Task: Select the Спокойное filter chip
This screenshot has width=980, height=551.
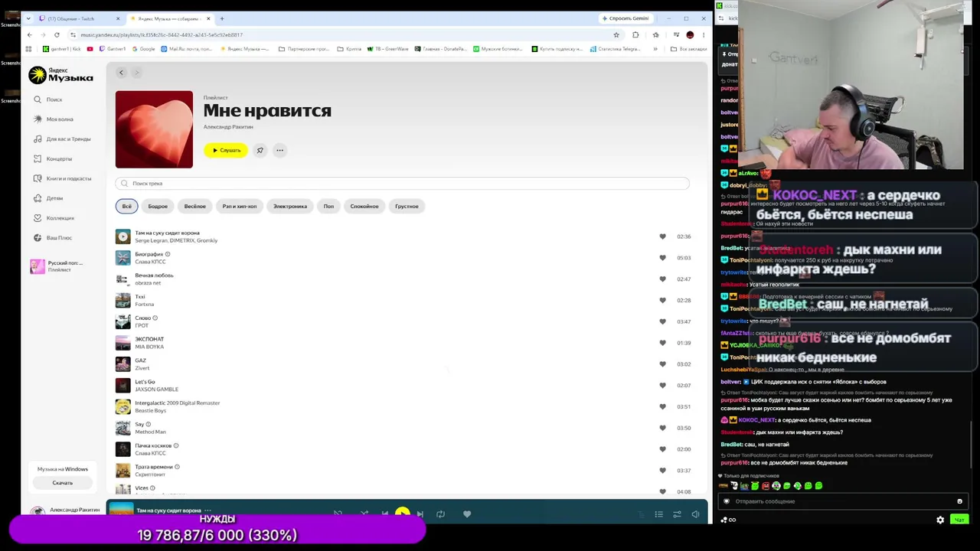Action: [x=364, y=206]
